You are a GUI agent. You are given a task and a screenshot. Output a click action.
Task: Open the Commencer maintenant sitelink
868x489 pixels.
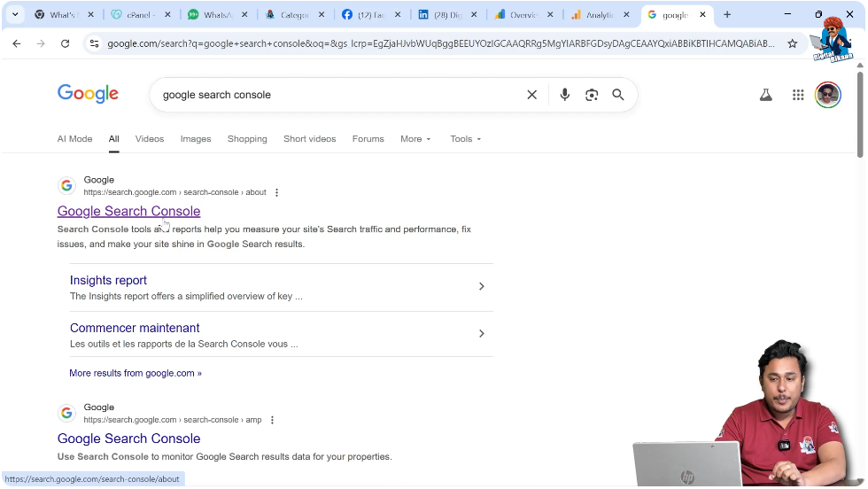point(135,328)
